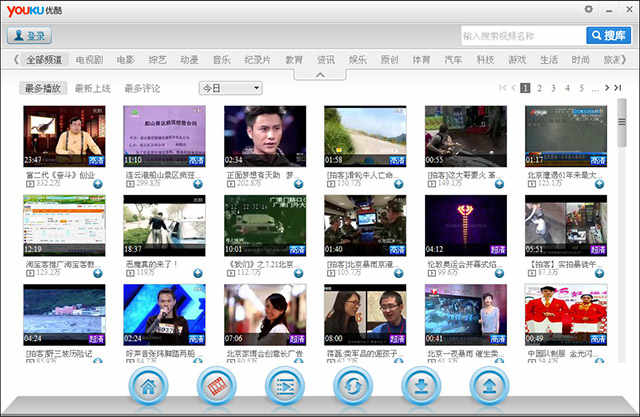The image size is (640, 417).
Task: Open the title starting with "连云港"
Action: pyautogui.click(x=162, y=175)
